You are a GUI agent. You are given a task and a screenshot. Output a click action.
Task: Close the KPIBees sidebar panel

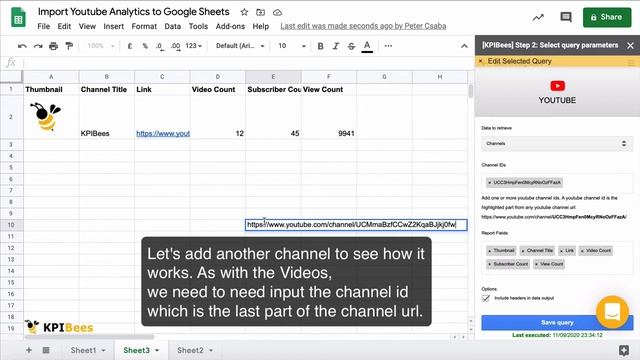click(x=630, y=46)
